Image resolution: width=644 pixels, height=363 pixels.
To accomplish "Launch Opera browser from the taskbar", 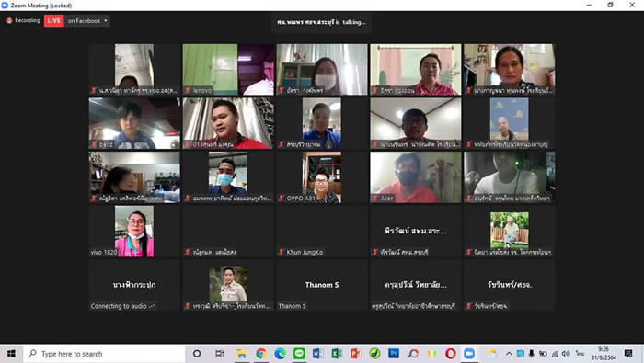I will [x=450, y=354].
